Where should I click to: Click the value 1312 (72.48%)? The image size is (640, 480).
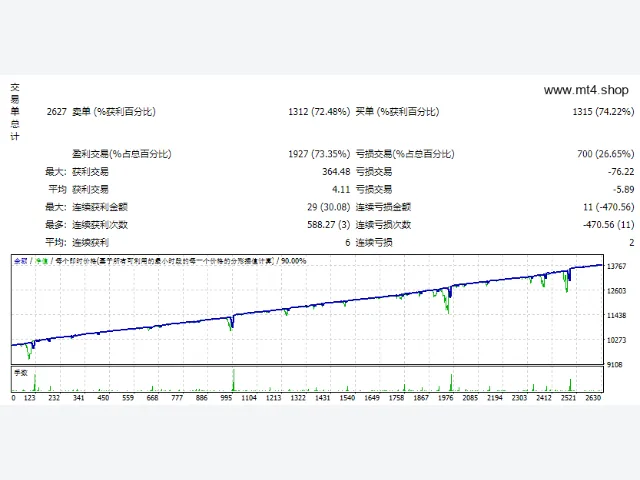319,112
